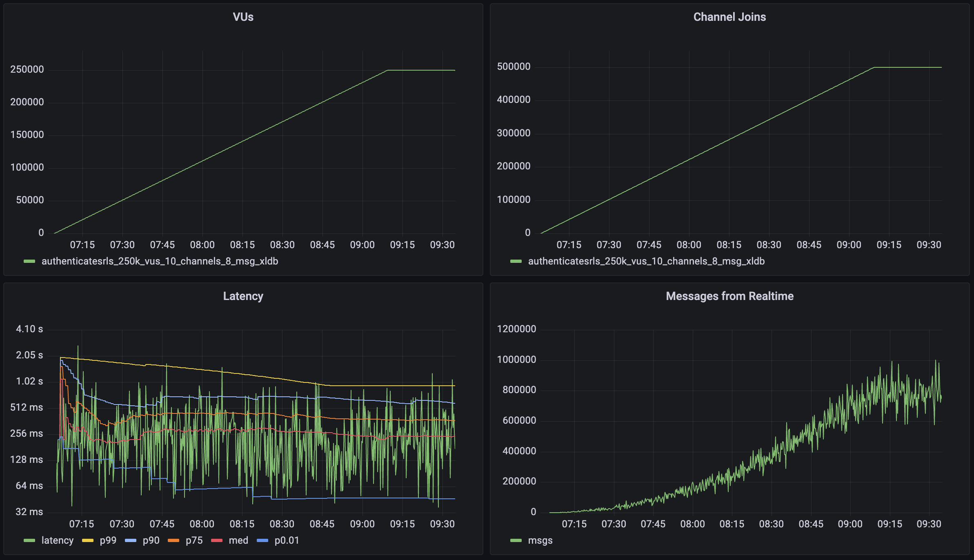974x560 pixels.
Task: Toggle the p90 series legend label
Action: (151, 540)
